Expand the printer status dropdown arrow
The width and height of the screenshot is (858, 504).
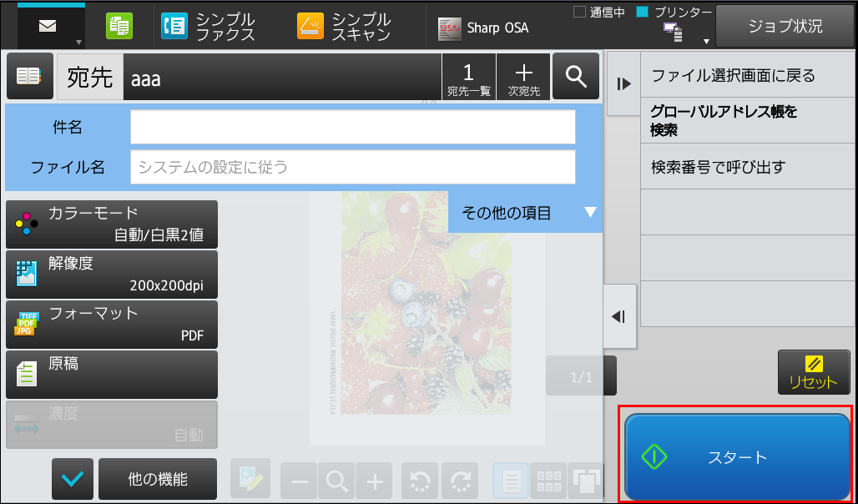point(706,42)
